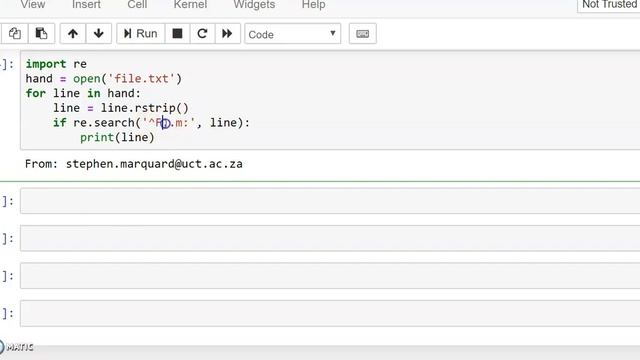Open the command palette keyboard icon

362,33
